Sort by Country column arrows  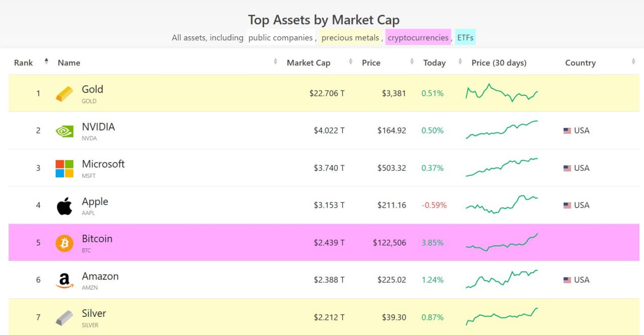click(x=633, y=62)
